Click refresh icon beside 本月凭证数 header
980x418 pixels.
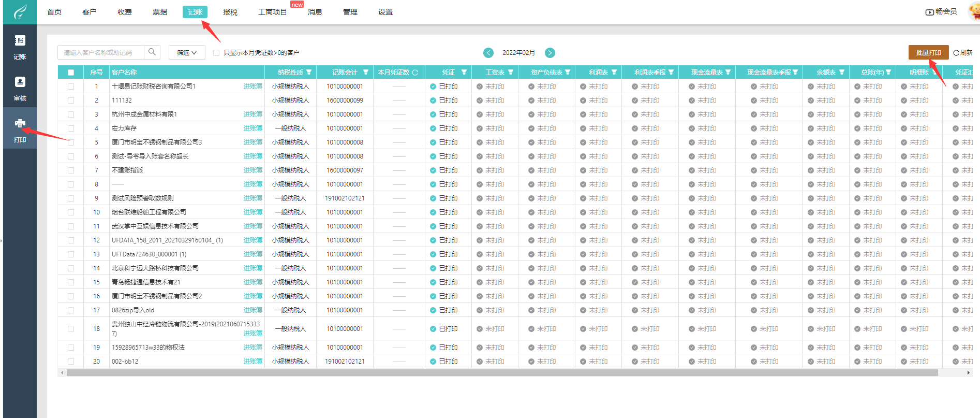coord(415,73)
